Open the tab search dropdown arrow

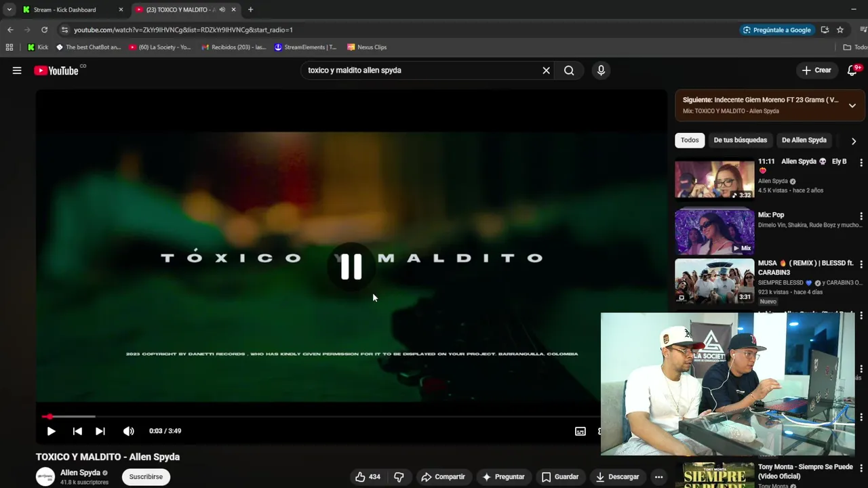point(9,9)
